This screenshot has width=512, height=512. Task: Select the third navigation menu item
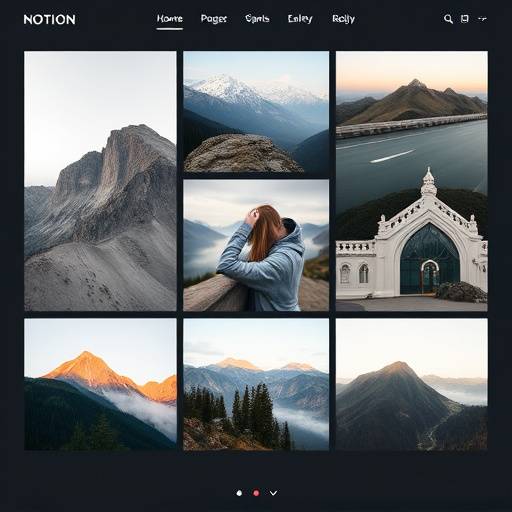257,19
